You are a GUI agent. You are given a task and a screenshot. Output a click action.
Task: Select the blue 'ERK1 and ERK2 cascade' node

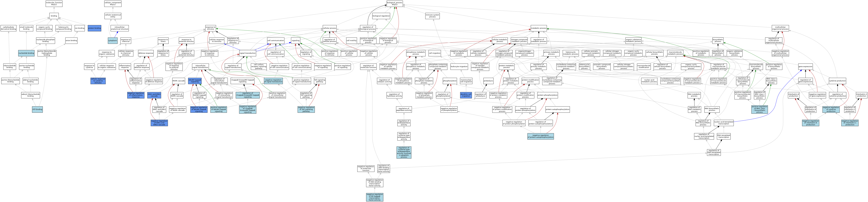coord(154,95)
